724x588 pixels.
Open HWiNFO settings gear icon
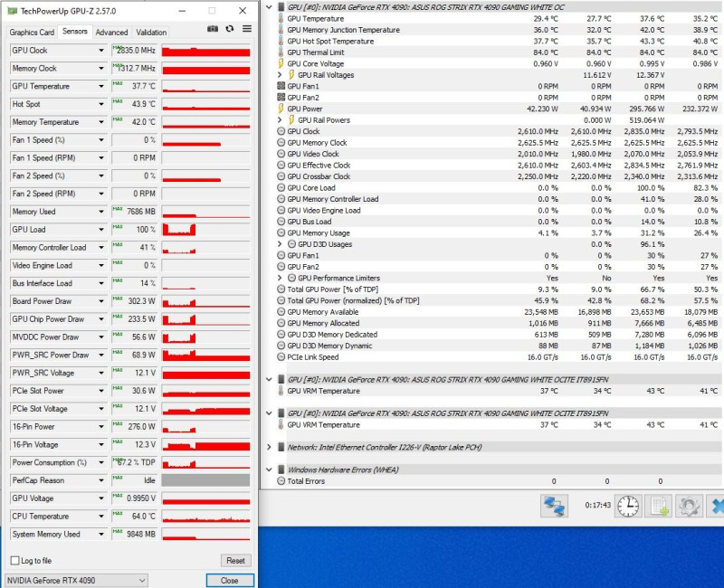pos(689,506)
